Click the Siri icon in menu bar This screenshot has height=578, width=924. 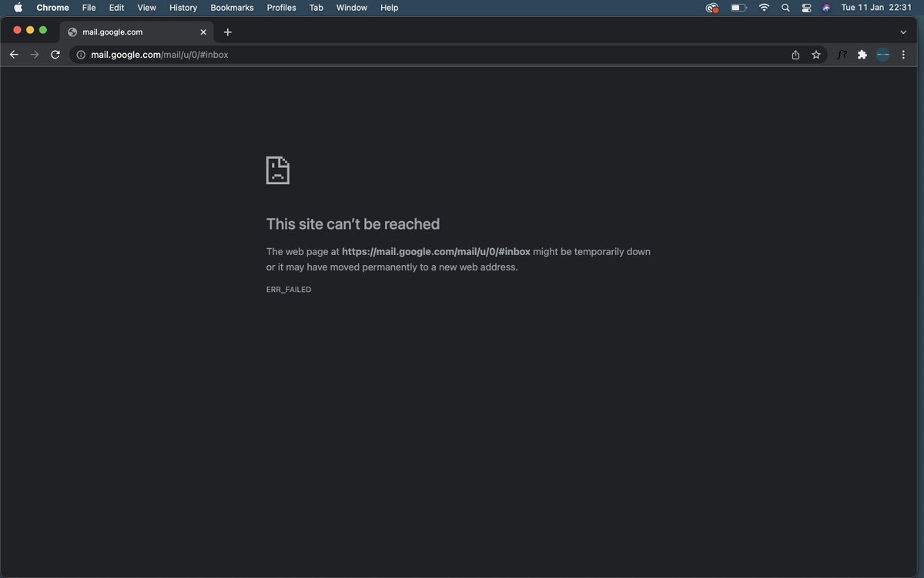[826, 8]
